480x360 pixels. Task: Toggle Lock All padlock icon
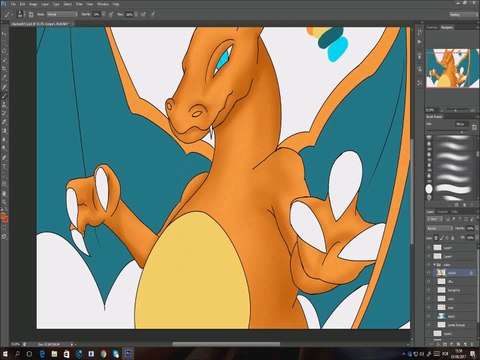(x=453, y=238)
